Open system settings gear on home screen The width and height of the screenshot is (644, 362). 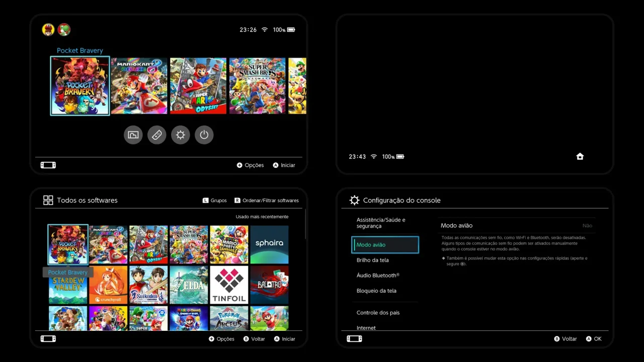coord(181,135)
